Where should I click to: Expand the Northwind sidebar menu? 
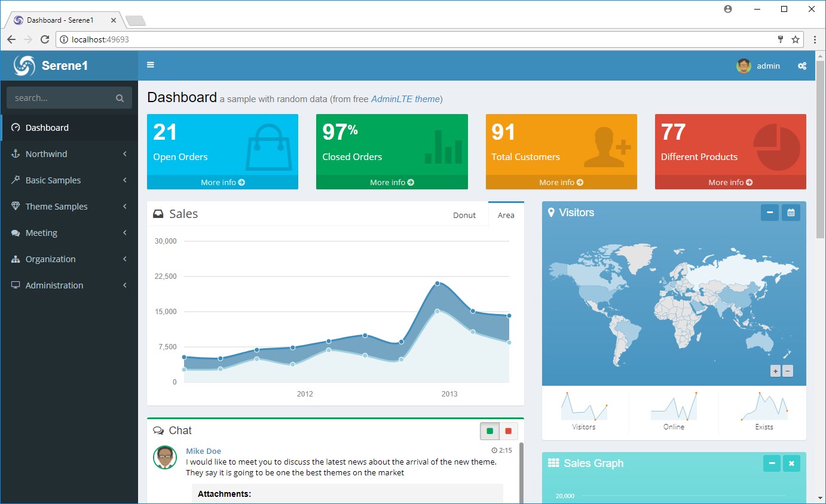[x=69, y=154]
